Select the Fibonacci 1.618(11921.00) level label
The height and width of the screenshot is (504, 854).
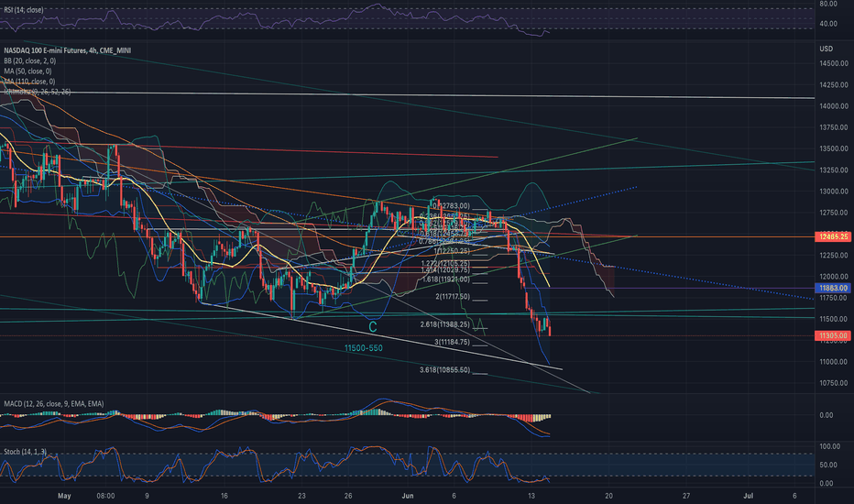coord(445,279)
